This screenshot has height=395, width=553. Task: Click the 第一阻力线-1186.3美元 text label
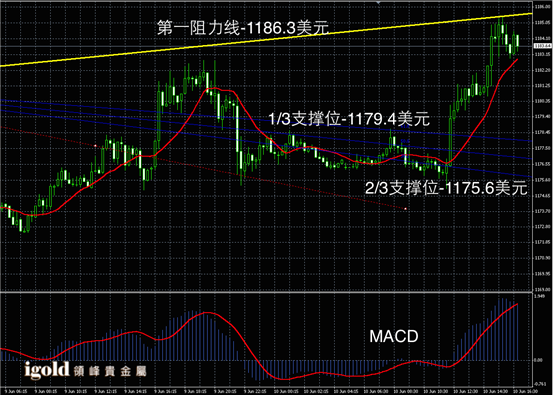point(243,28)
